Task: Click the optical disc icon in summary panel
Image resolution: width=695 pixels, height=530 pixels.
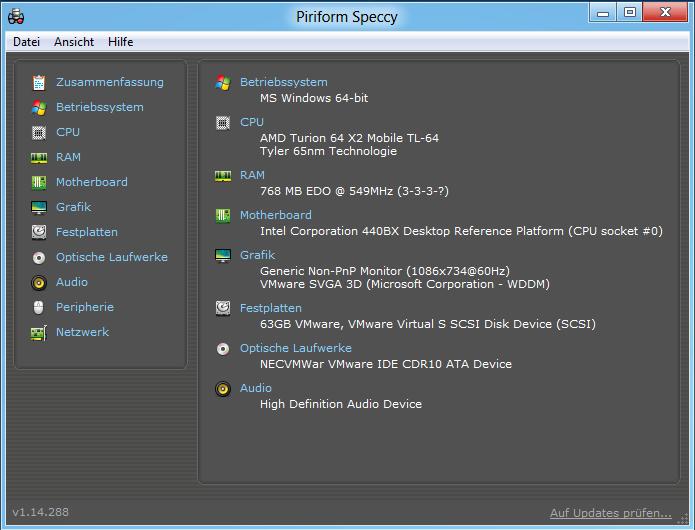Action: point(223,349)
